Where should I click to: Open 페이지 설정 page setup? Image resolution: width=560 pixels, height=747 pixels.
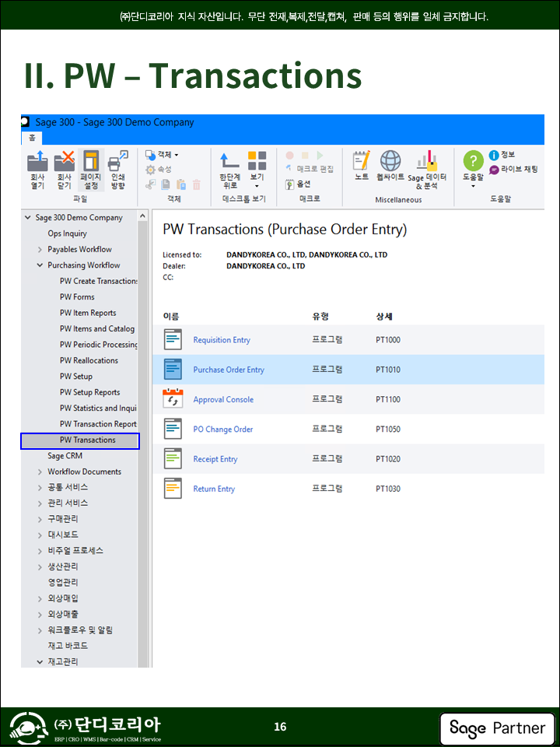pos(90,170)
